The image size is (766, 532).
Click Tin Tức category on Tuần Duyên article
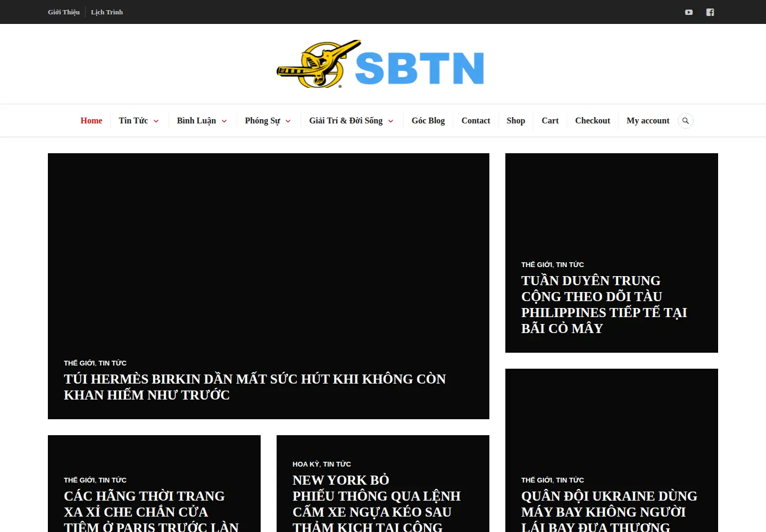coord(570,265)
